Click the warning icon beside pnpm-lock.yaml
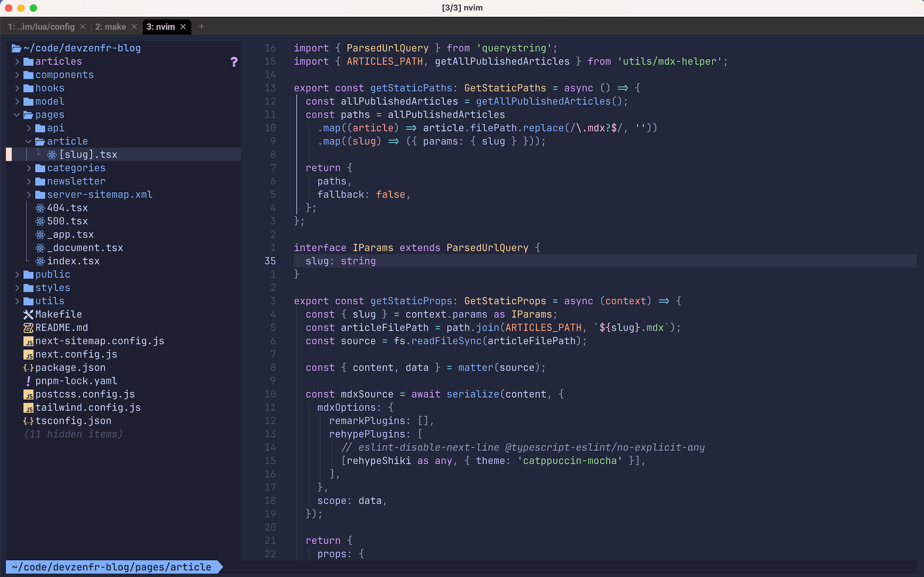Screen dimensions: 924x577 [29, 380]
